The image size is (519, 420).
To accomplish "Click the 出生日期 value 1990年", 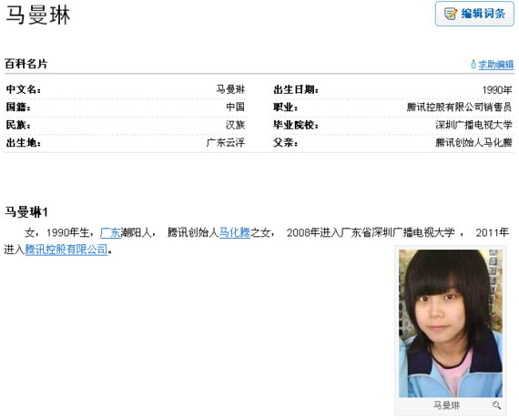I will 497,90.
